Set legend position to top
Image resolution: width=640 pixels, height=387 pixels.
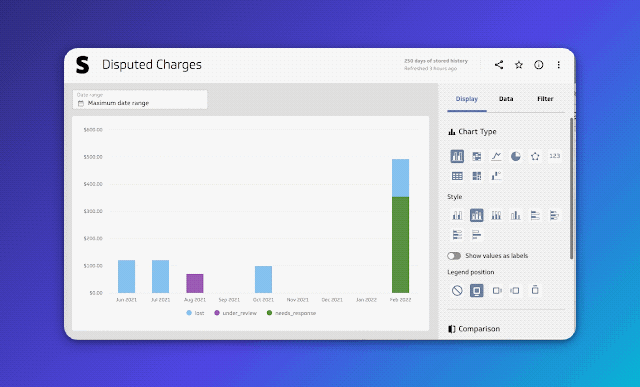coord(535,290)
